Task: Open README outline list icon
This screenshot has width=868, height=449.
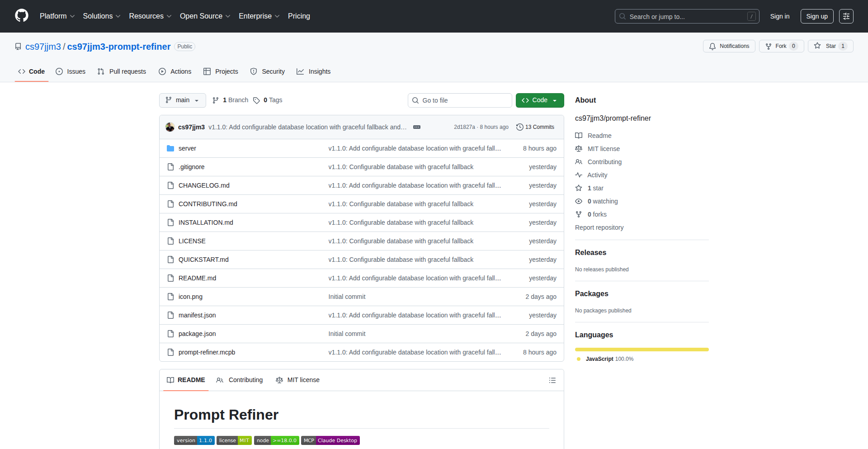Action: point(552,380)
